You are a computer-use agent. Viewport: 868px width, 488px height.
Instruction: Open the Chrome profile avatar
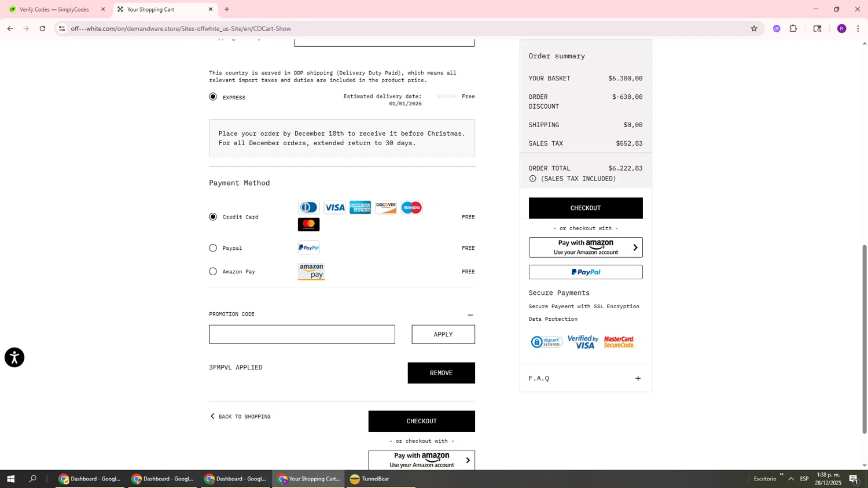point(842,28)
